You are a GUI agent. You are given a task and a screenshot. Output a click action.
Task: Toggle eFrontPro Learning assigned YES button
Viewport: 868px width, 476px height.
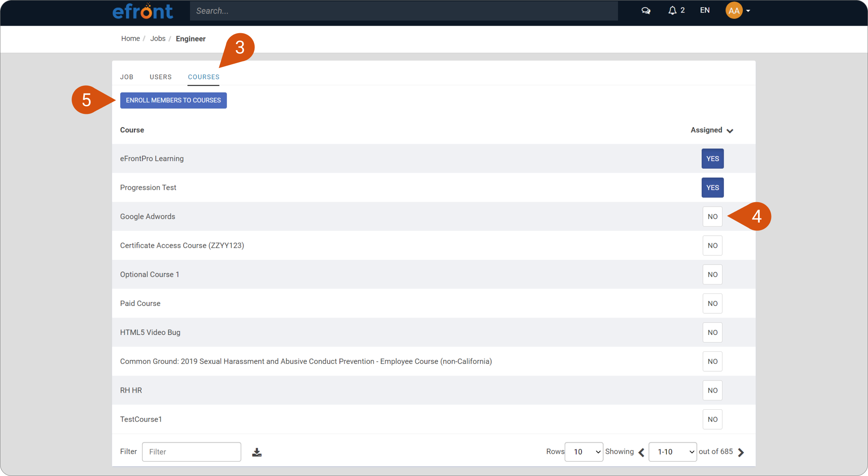[x=712, y=158]
